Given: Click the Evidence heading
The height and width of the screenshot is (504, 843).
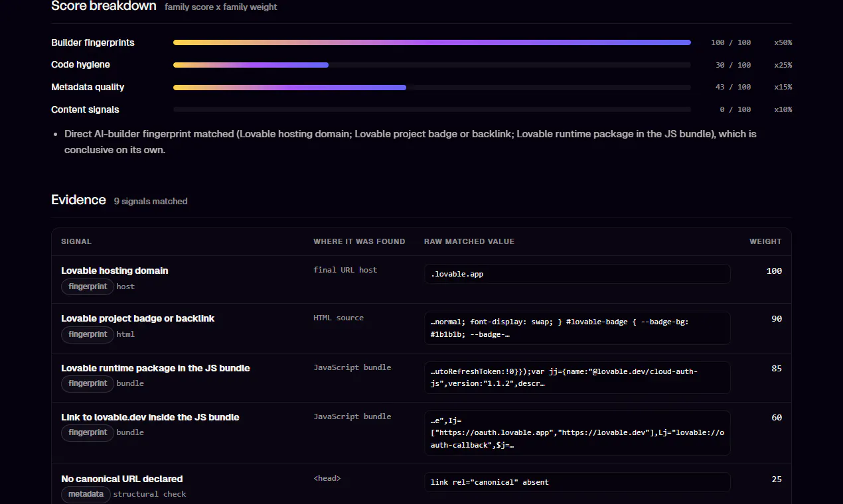Looking at the screenshot, I should pyautogui.click(x=78, y=200).
